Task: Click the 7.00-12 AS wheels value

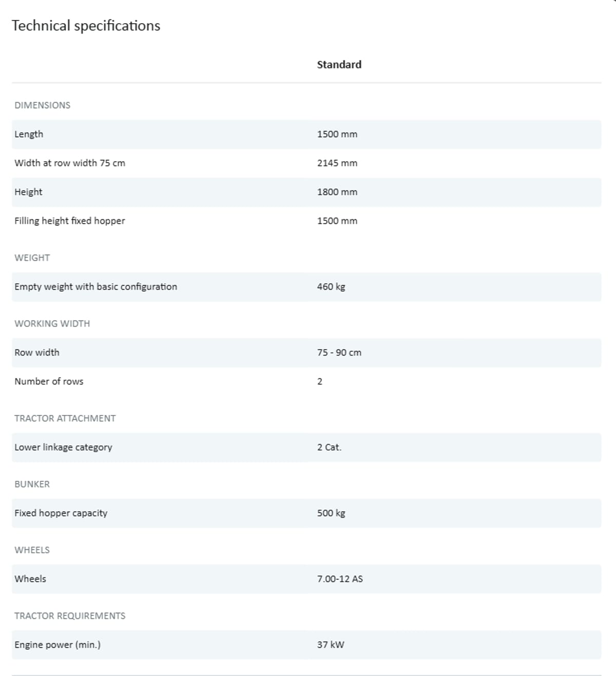Action: [x=340, y=579]
